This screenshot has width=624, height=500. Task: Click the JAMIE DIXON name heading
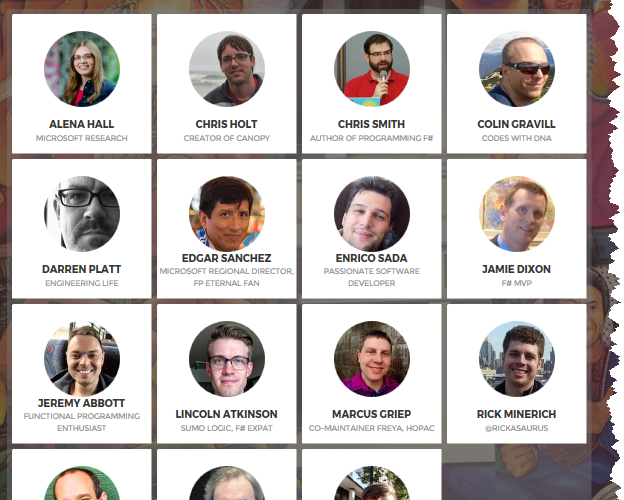coord(517,269)
